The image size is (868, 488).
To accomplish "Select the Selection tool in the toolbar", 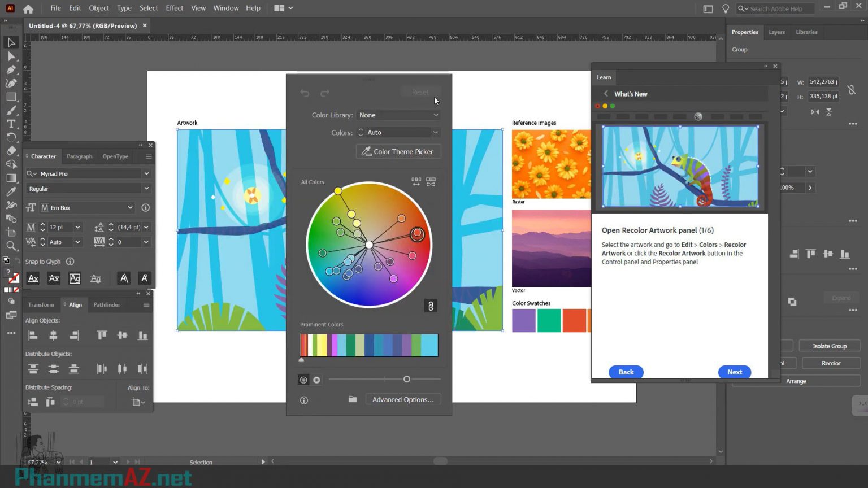I will click(10, 43).
